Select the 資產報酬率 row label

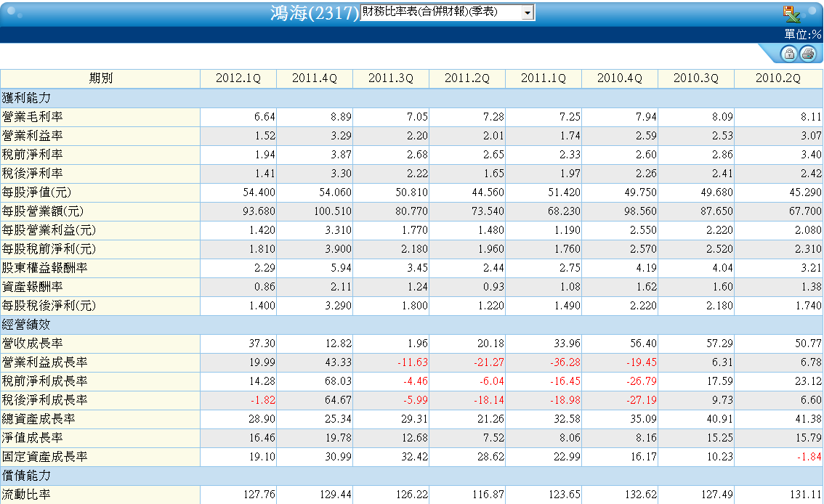pos(33,287)
